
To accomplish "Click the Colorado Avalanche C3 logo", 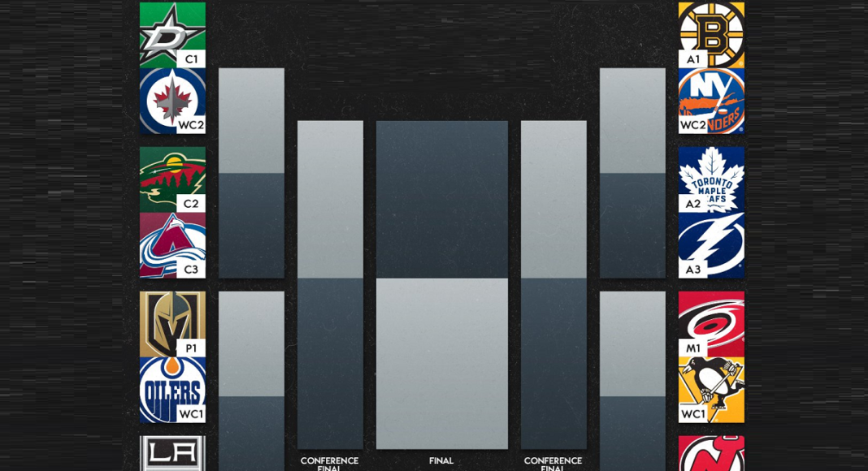I will tap(173, 245).
